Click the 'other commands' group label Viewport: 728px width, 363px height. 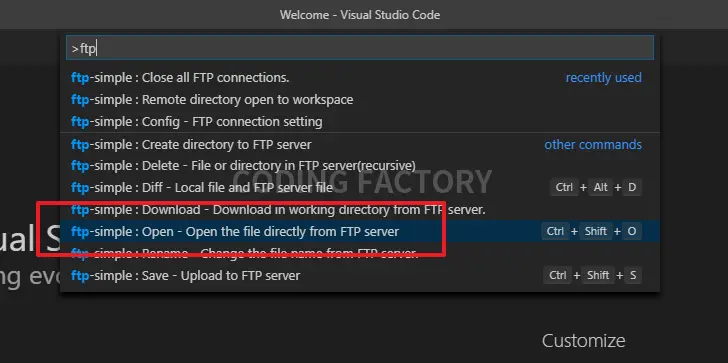[x=593, y=144]
